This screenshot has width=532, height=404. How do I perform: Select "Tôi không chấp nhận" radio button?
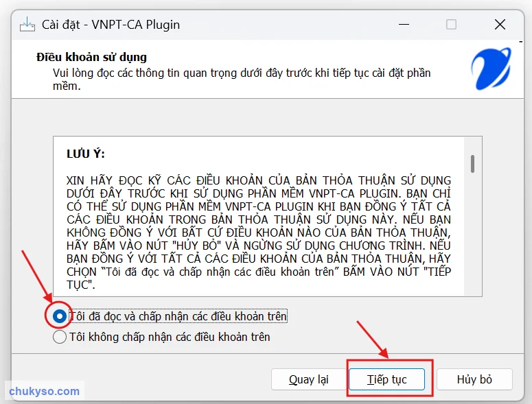[x=60, y=337]
